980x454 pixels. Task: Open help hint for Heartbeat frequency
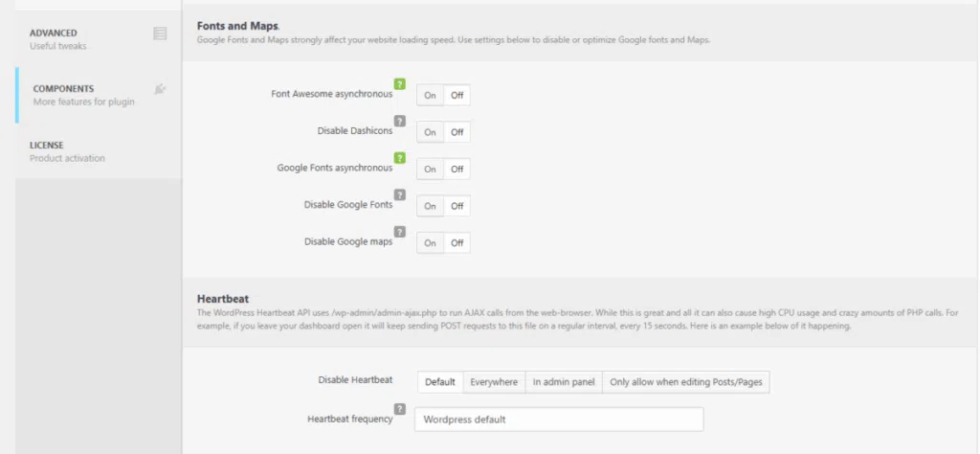pyautogui.click(x=399, y=409)
